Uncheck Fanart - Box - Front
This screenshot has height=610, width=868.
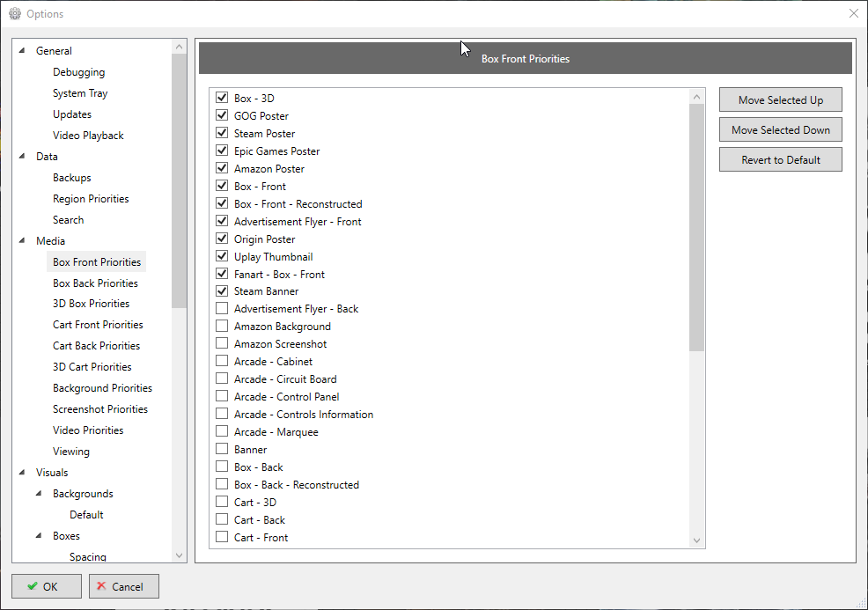pos(222,274)
